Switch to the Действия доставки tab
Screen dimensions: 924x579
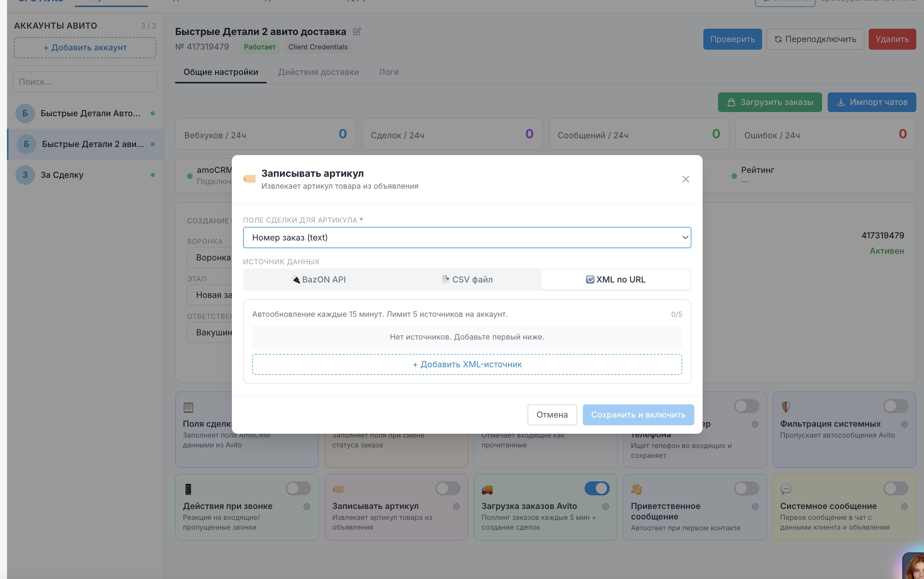tap(318, 72)
